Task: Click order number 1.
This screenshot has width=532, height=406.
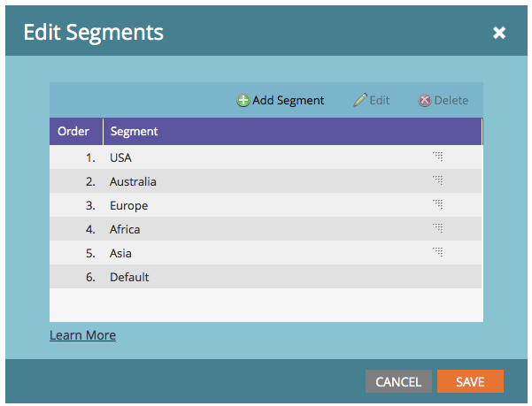Action: coord(90,157)
